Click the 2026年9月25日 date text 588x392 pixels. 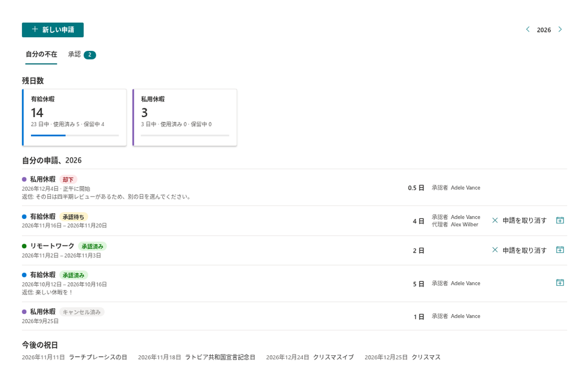[x=40, y=321]
